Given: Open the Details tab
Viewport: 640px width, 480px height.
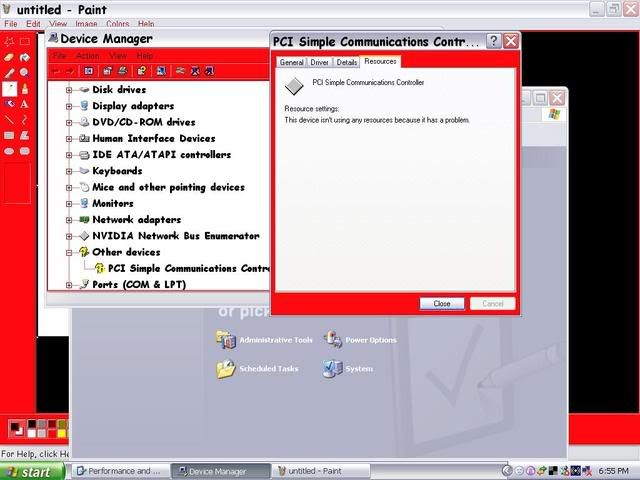Looking at the screenshot, I should (x=347, y=62).
